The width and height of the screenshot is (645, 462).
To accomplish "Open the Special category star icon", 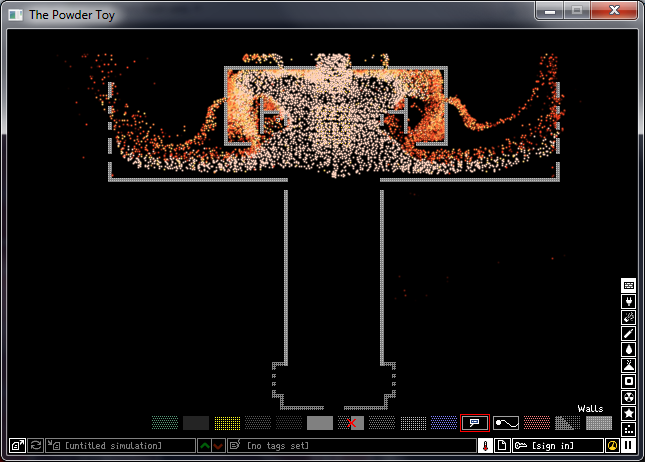I will click(628, 413).
